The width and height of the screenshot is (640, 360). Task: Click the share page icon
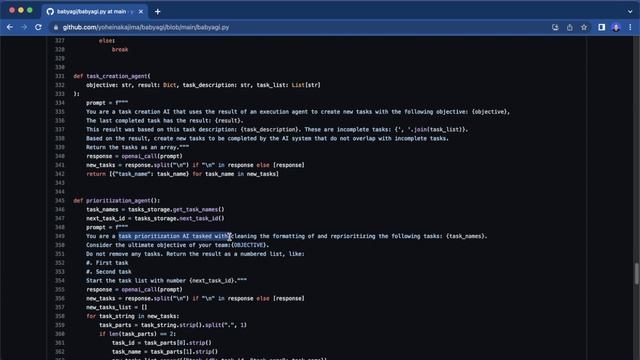[569, 27]
